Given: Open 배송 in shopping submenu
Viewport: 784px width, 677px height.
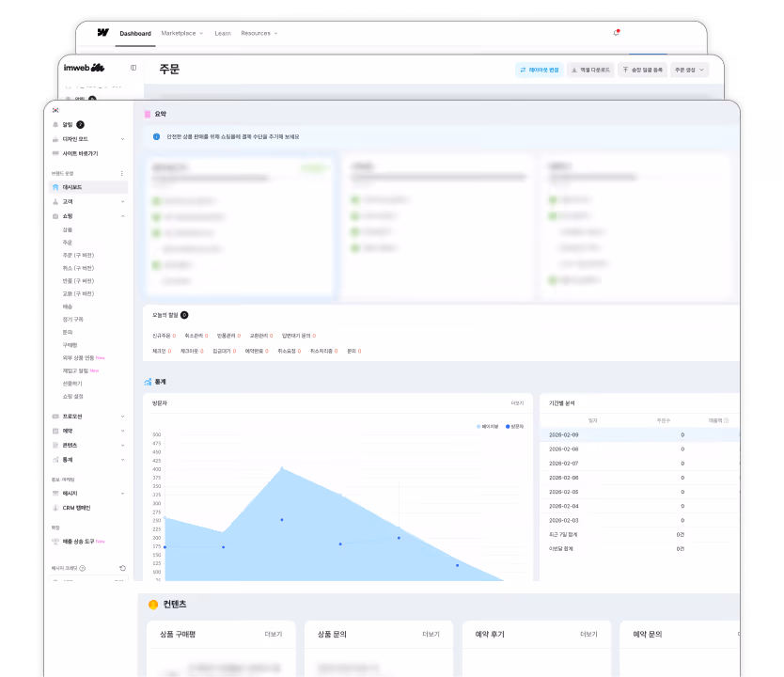Looking at the screenshot, I should pyautogui.click(x=68, y=307).
